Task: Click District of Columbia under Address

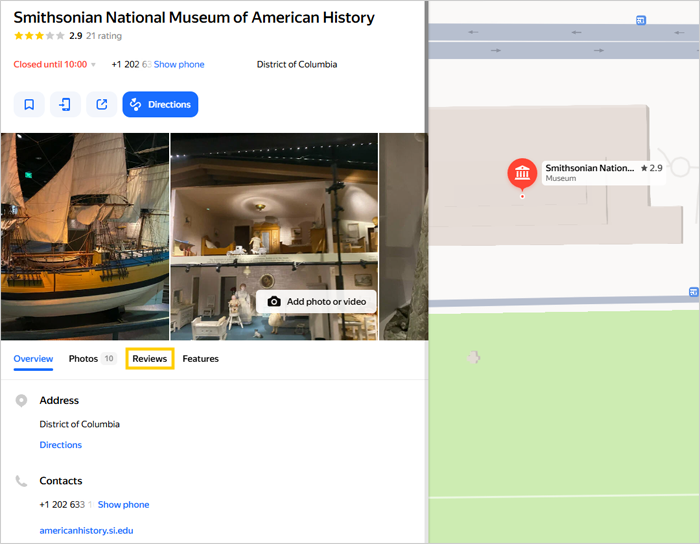Action: (x=79, y=424)
